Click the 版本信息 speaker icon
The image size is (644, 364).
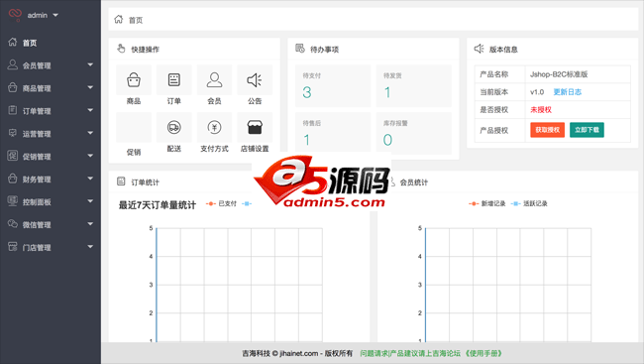[479, 49]
